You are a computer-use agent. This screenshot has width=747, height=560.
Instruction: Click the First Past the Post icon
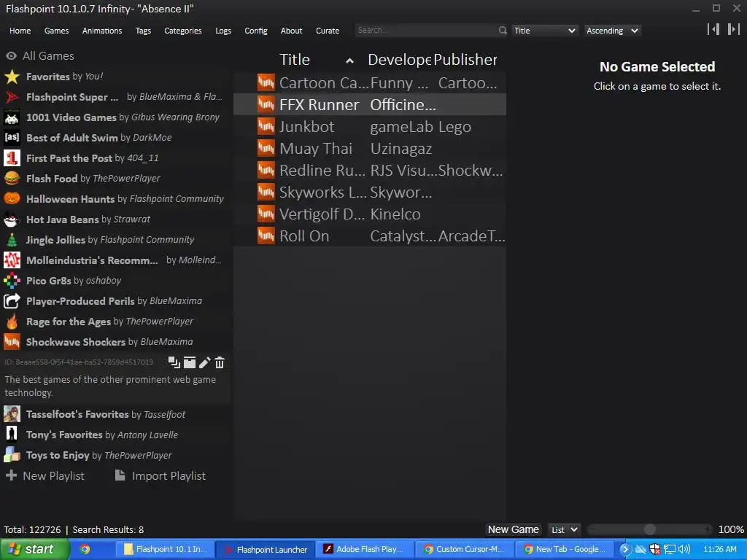(12, 158)
